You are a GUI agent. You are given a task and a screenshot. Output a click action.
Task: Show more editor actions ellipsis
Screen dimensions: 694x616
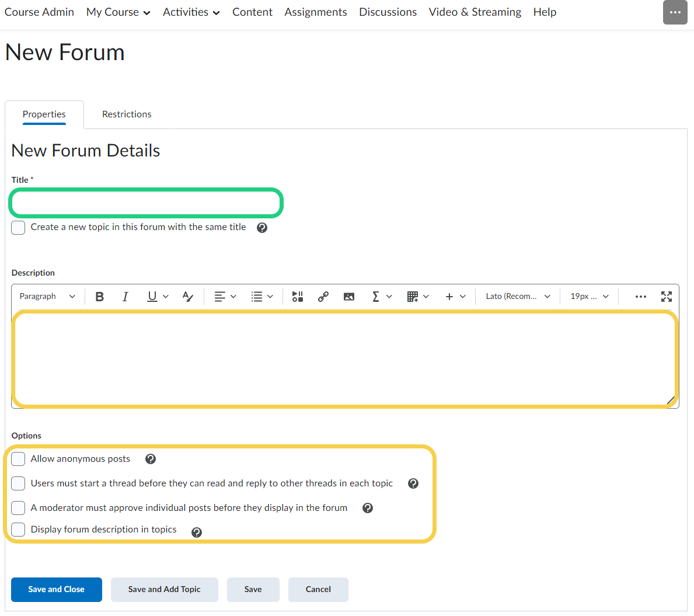coord(640,297)
